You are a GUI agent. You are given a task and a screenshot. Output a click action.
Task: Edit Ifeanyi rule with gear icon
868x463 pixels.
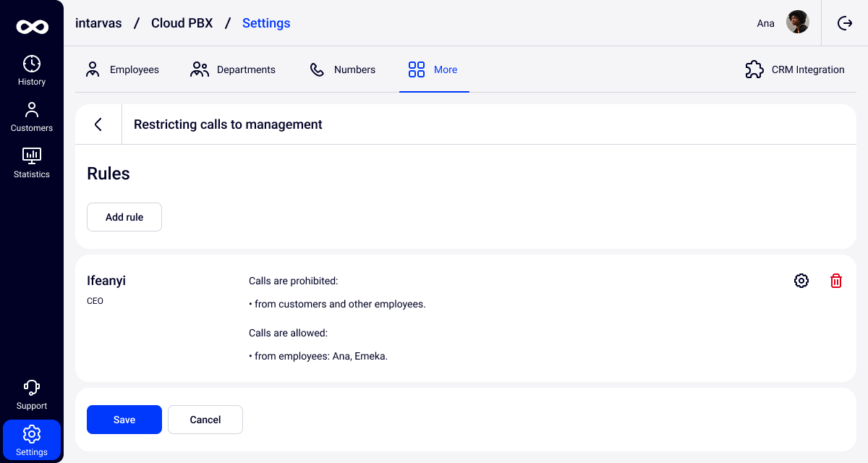pyautogui.click(x=801, y=281)
